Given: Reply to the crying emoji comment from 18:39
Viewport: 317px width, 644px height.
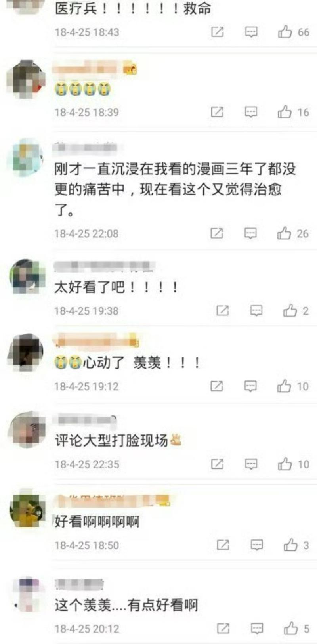Looking at the screenshot, I should [x=251, y=112].
